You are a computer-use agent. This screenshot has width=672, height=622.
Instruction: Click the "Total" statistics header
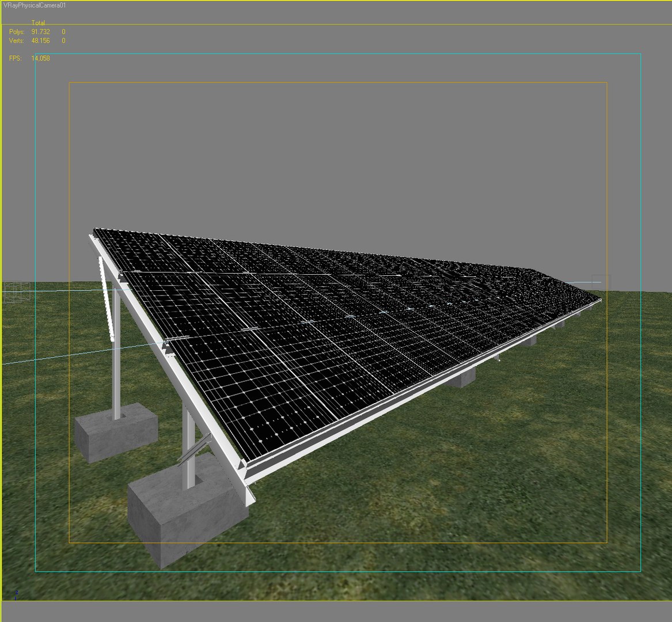(38, 22)
